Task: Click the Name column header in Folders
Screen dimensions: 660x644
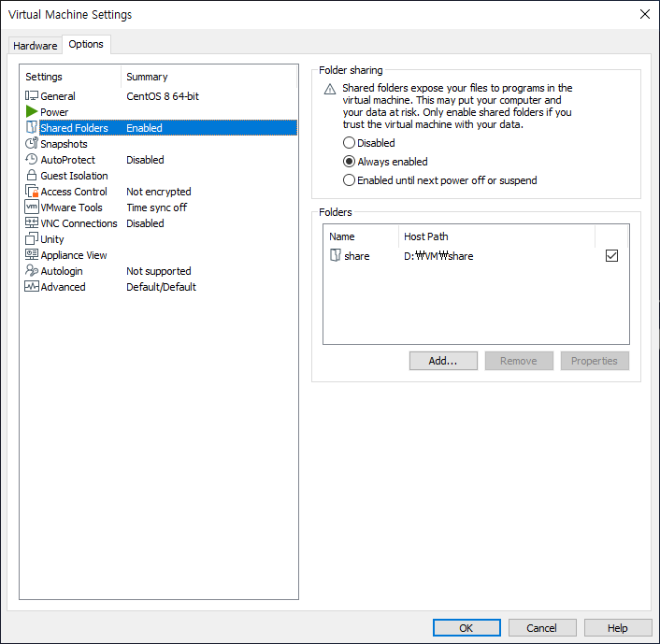Action: pyautogui.click(x=342, y=236)
